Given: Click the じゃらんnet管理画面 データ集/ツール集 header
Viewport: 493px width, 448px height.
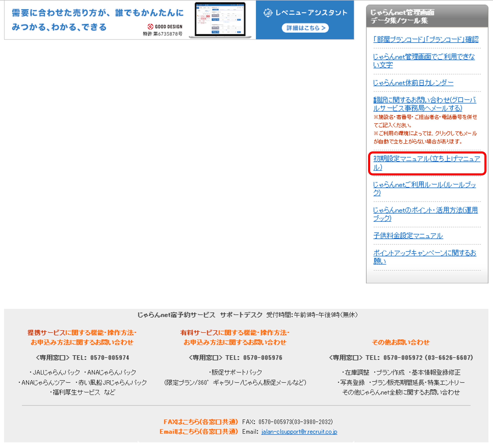Looking at the screenshot, I should coord(402,16).
